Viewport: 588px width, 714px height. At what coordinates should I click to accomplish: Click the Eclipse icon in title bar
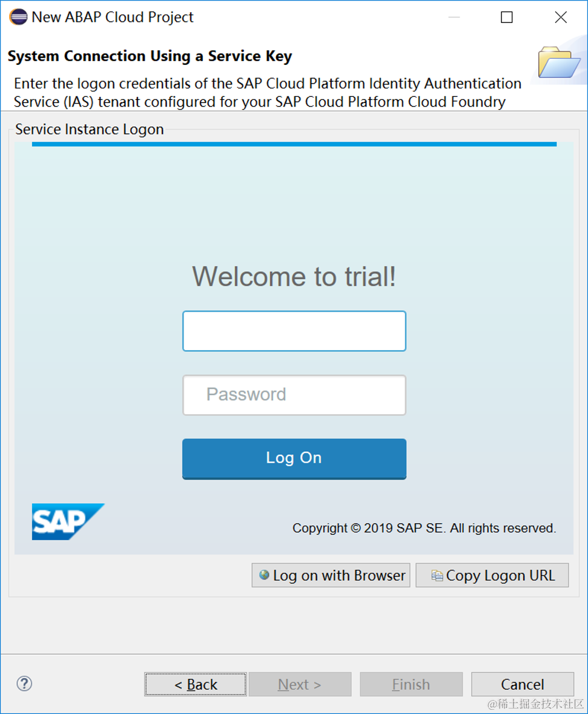point(18,17)
